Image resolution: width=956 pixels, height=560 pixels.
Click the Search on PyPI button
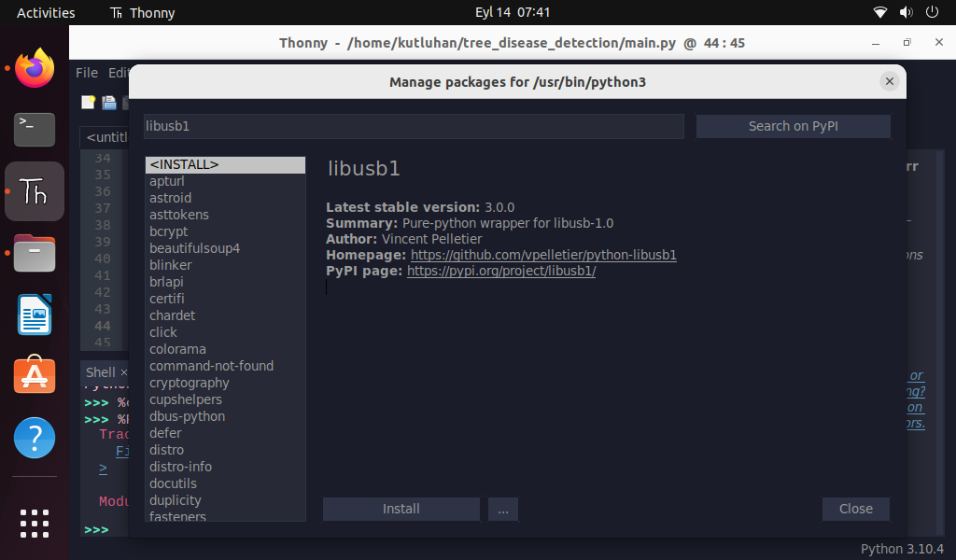[x=793, y=126]
